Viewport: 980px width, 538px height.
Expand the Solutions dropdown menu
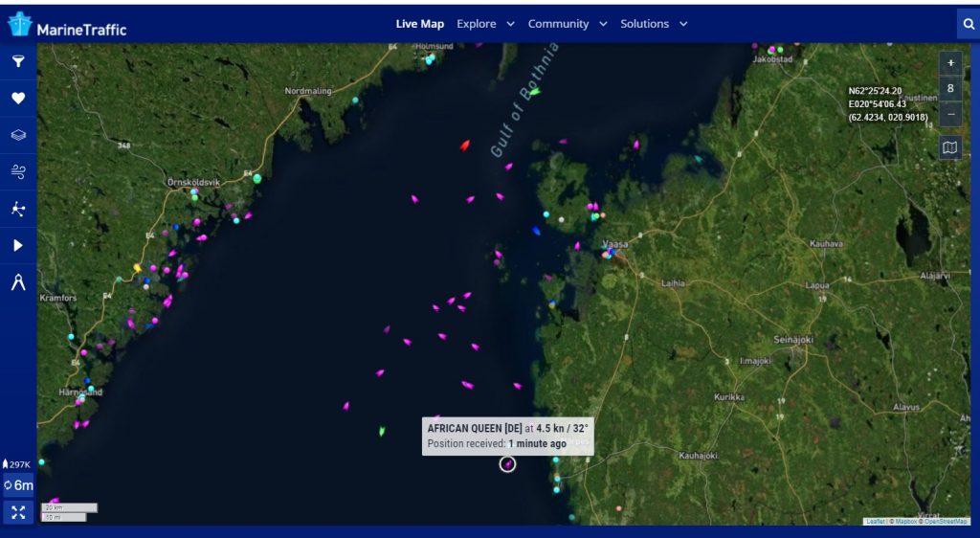coord(654,24)
